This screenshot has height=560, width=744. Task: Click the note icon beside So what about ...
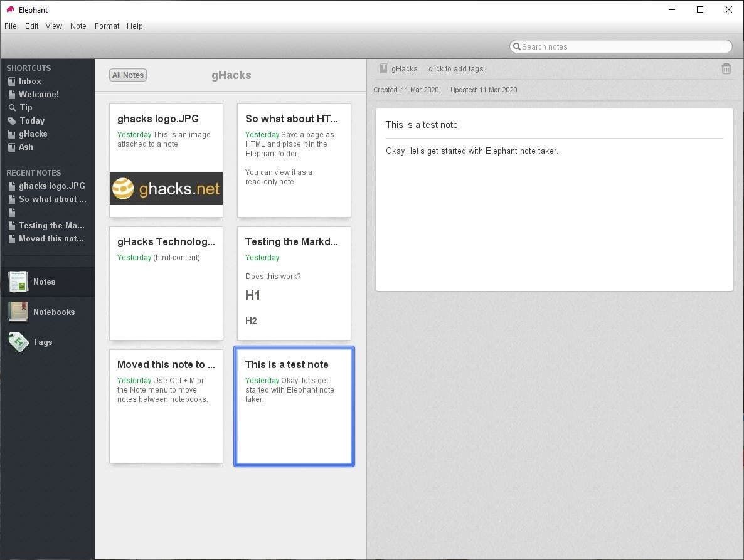coord(12,199)
